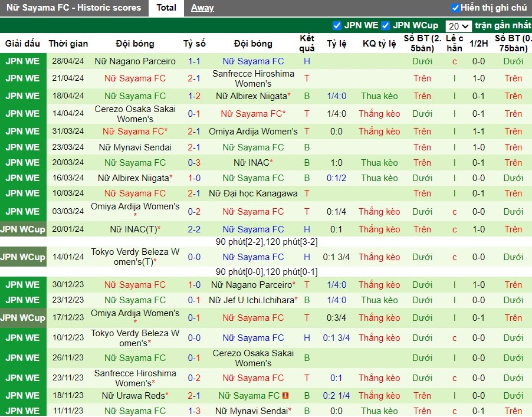Click the Giải đấu column header
The image size is (532, 417).
[x=23, y=44]
